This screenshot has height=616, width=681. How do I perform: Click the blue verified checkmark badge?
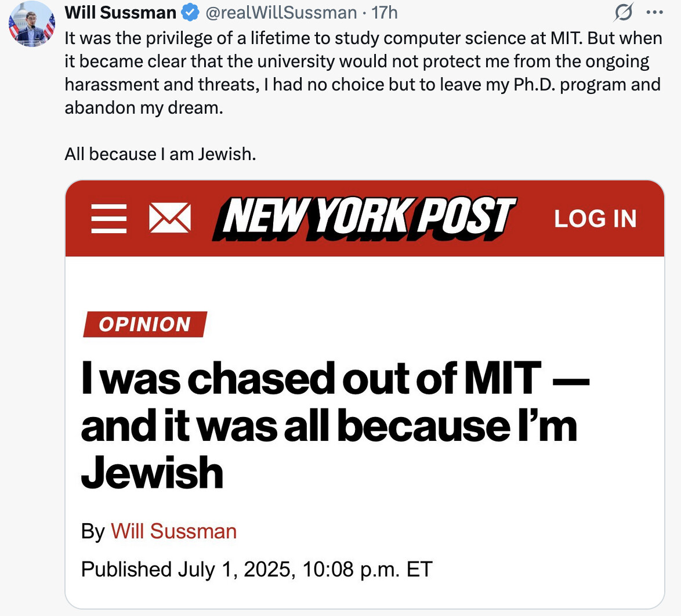[190, 13]
